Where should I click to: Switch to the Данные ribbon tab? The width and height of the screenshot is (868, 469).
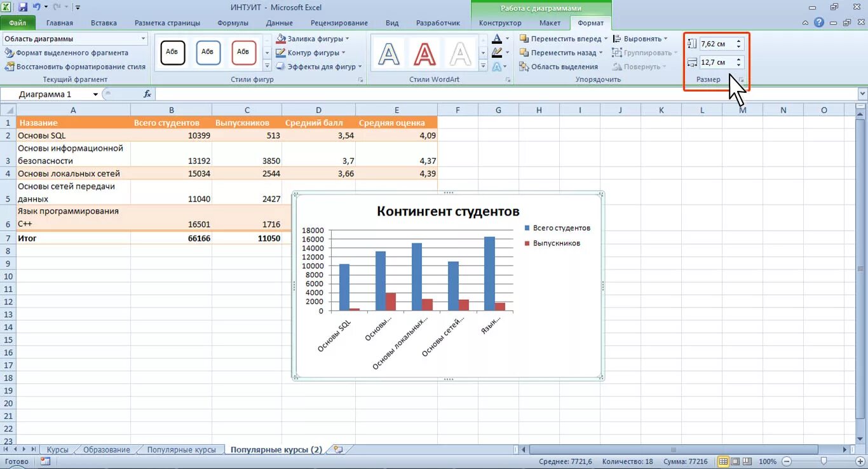(x=280, y=23)
